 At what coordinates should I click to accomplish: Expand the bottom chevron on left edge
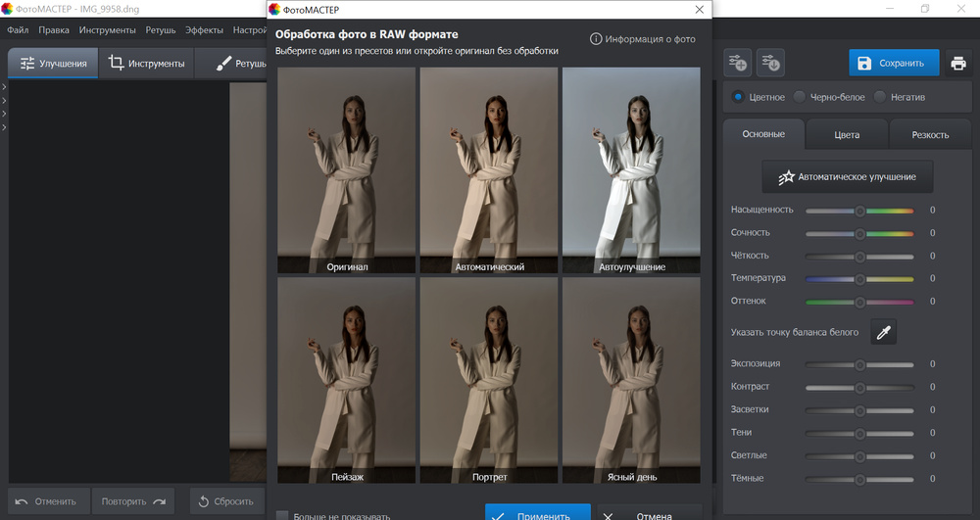pos(4,126)
